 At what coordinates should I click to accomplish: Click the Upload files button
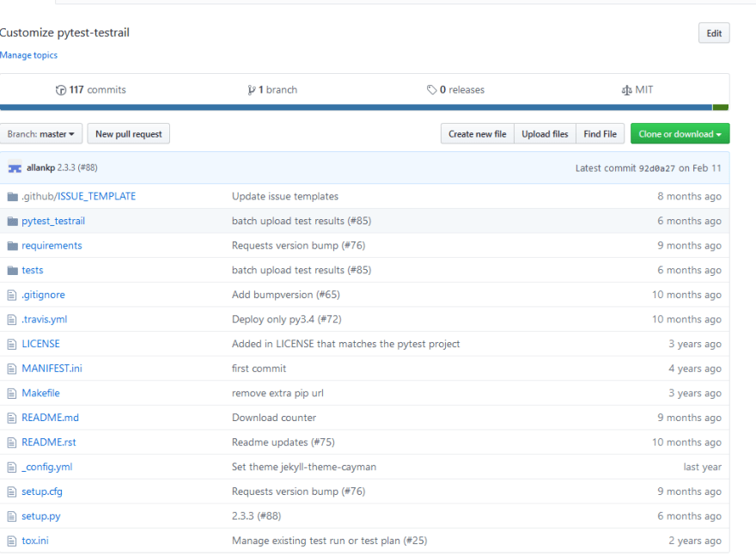tap(545, 133)
